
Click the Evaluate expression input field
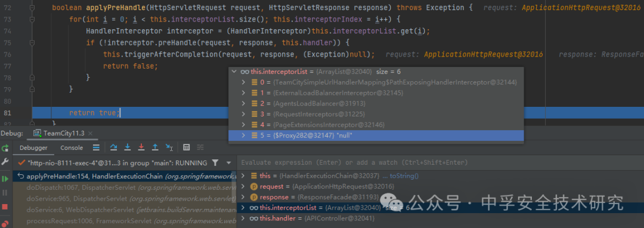tap(440, 163)
